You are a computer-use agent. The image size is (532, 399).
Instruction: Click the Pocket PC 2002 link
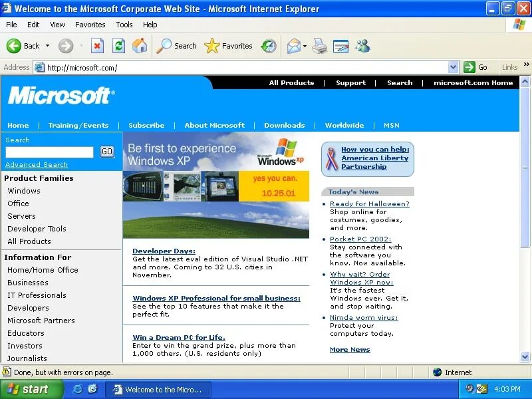[360, 239]
